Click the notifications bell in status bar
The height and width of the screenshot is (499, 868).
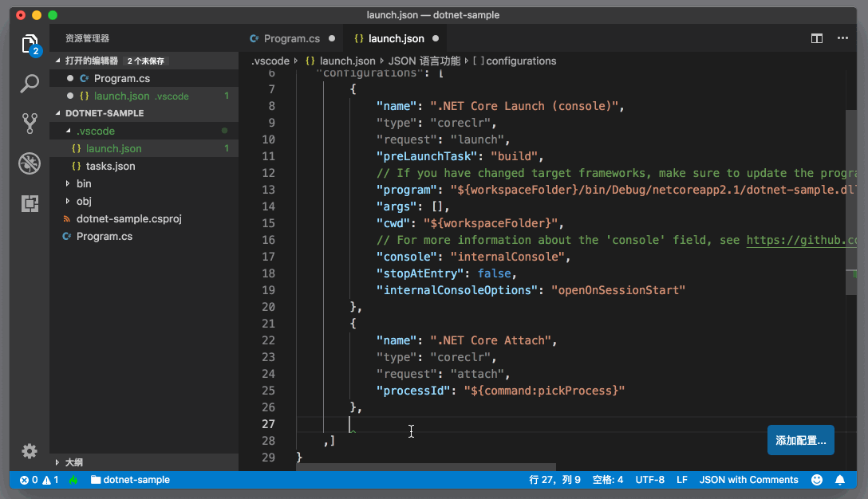tap(840, 480)
